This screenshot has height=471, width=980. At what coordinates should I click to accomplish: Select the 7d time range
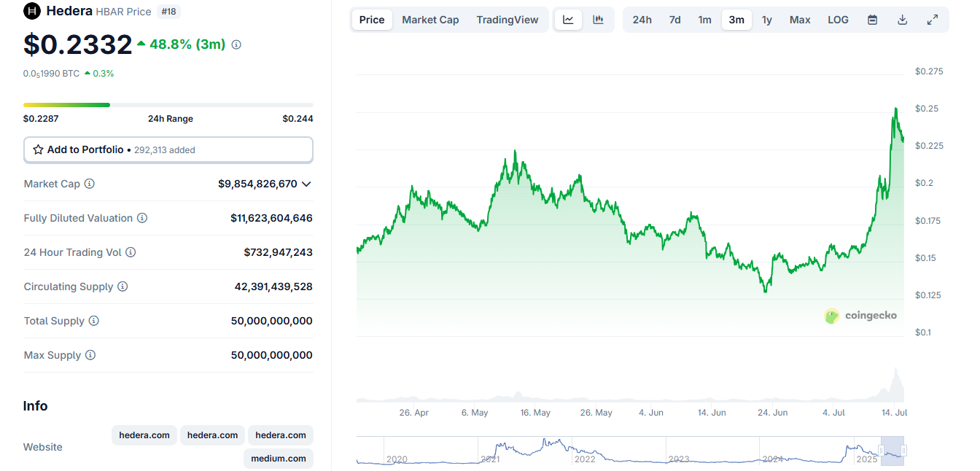[x=674, y=19]
